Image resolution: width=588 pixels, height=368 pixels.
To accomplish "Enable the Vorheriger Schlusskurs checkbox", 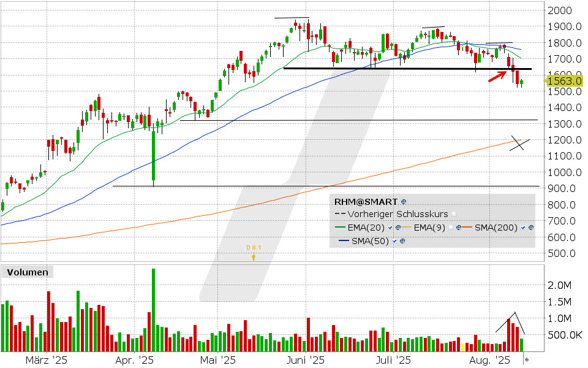I will coord(454,214).
